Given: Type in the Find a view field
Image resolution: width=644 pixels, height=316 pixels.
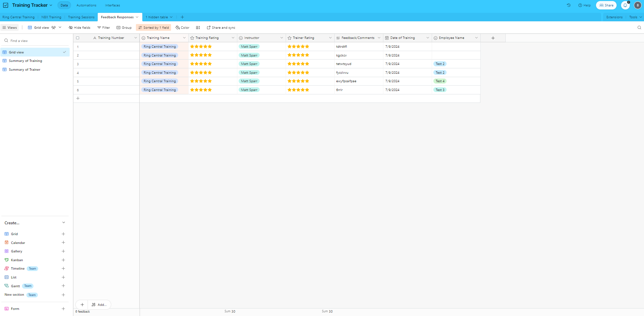Looking at the screenshot, I should 35,41.
